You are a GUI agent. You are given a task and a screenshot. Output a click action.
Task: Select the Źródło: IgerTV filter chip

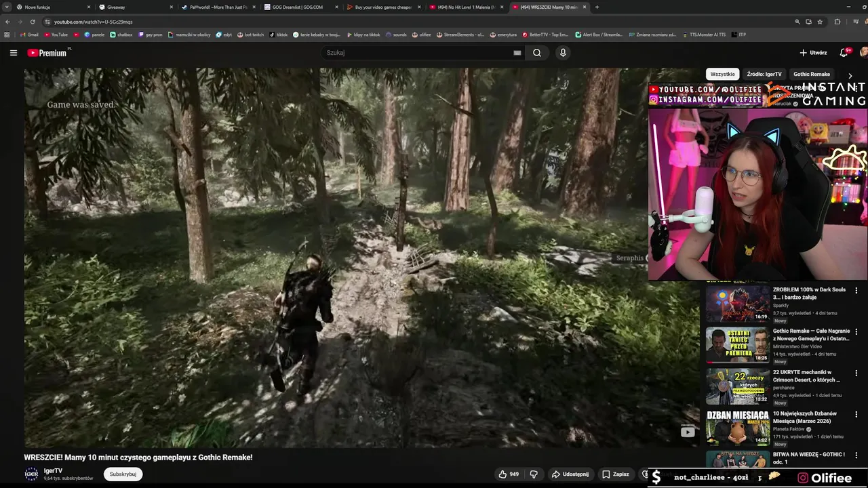click(764, 74)
